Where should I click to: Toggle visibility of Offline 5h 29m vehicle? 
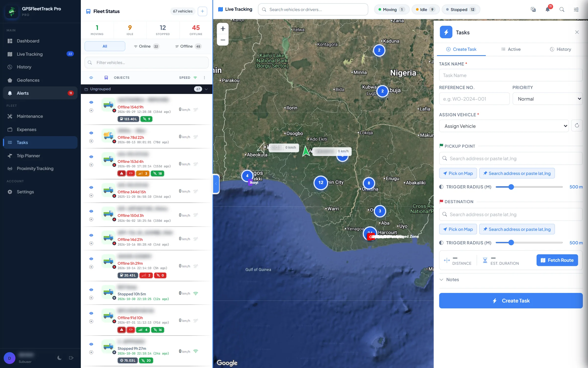click(x=91, y=259)
